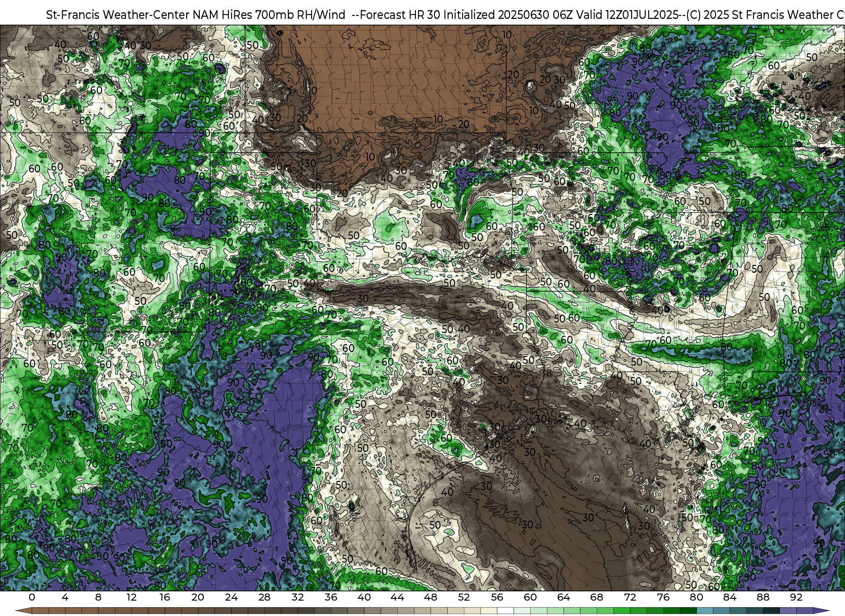This screenshot has width=845, height=616.
Task: Click the colorbar label '68'
Action: coord(597,597)
